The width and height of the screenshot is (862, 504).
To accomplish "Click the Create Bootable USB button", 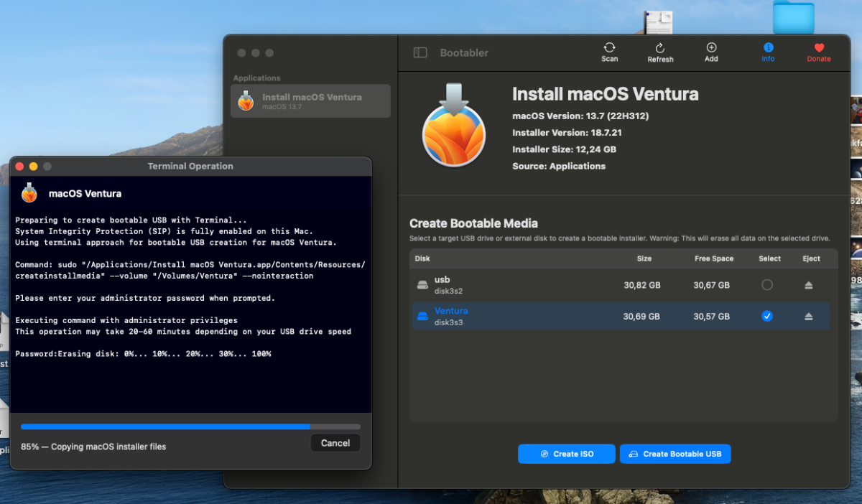I will pyautogui.click(x=675, y=454).
